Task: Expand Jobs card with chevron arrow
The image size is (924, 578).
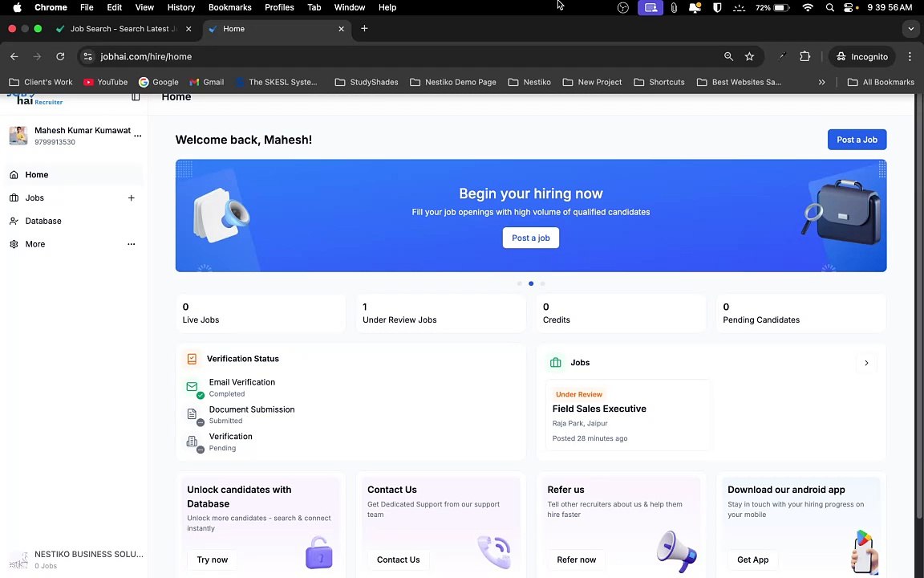Action: coord(866,363)
